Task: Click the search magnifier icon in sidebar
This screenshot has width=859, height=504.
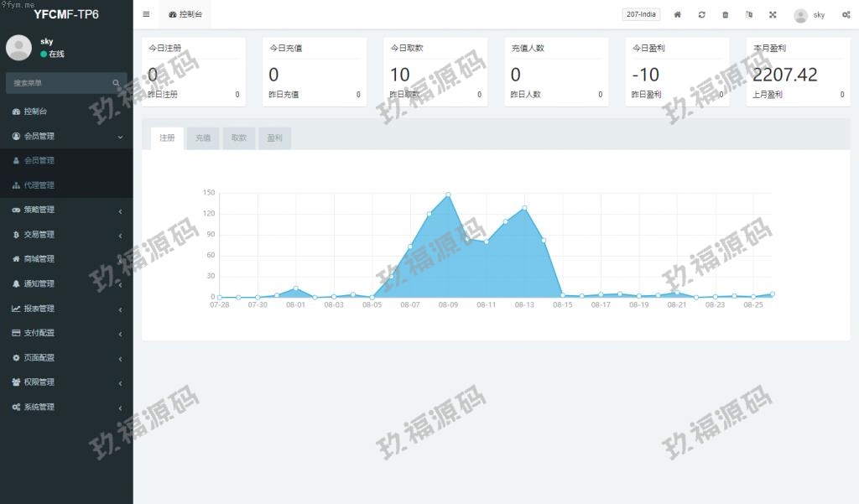Action: [116, 83]
